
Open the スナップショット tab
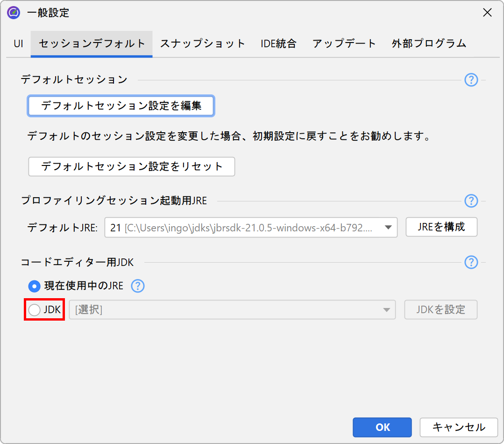click(x=203, y=44)
